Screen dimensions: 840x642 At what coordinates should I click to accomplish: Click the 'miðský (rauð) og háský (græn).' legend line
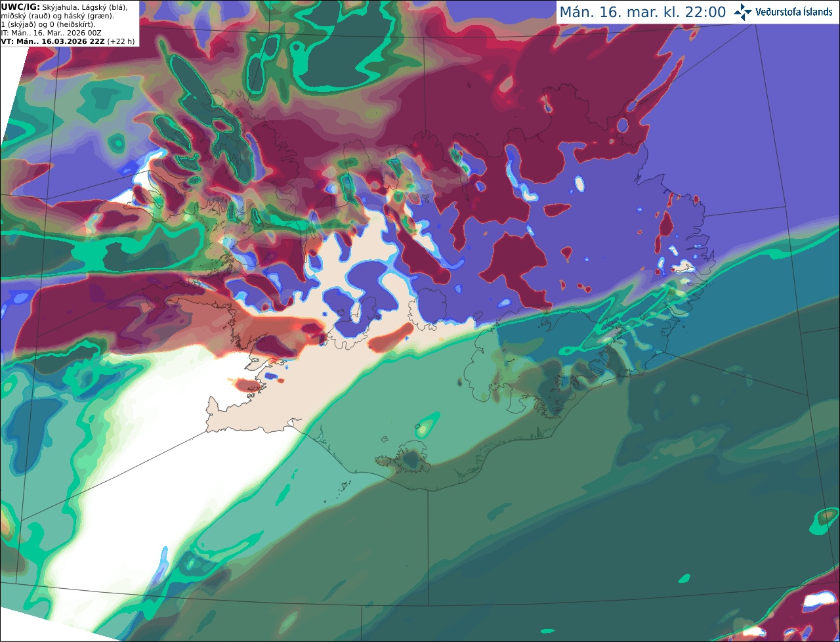coord(57,16)
